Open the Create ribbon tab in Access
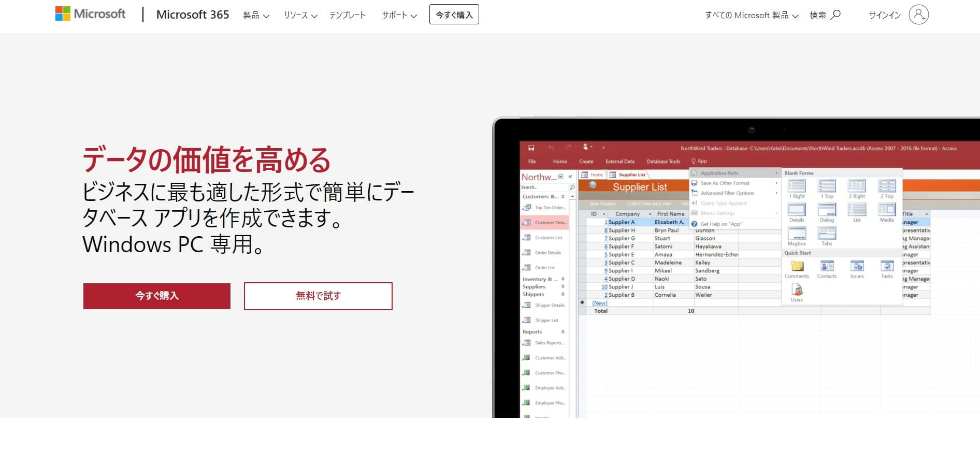The image size is (980, 449). coord(586,162)
